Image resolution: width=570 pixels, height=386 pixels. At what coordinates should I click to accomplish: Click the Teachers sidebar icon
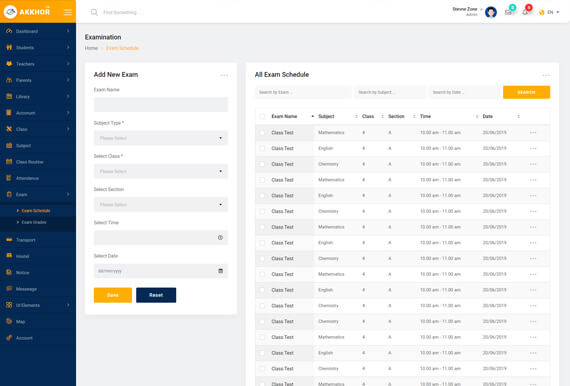tap(9, 64)
